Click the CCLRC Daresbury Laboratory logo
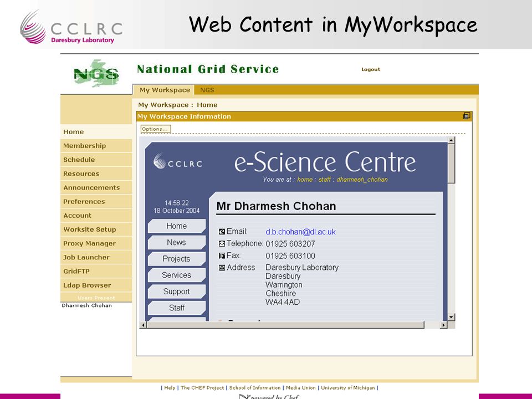Viewport: 532px width, 399px height. point(71,27)
